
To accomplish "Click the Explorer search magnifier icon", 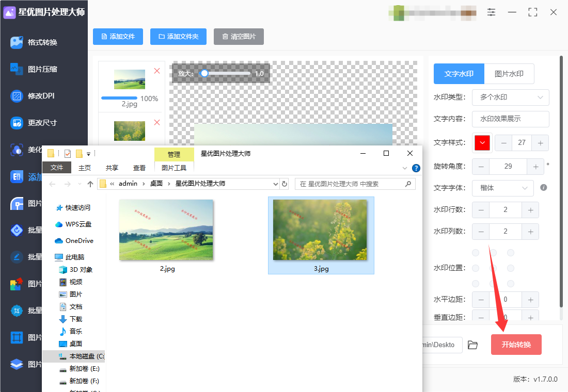I will pyautogui.click(x=408, y=184).
